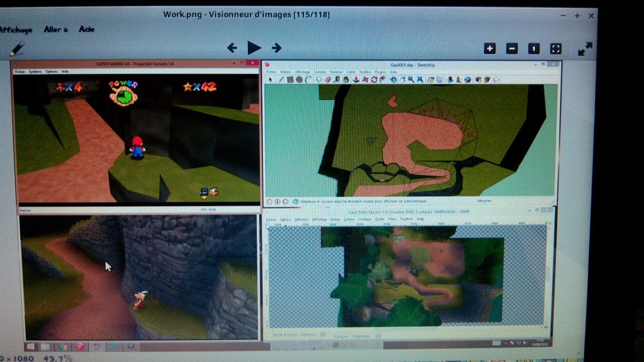Open the Affichage menu in image viewer
The width and height of the screenshot is (644, 362).
16,30
